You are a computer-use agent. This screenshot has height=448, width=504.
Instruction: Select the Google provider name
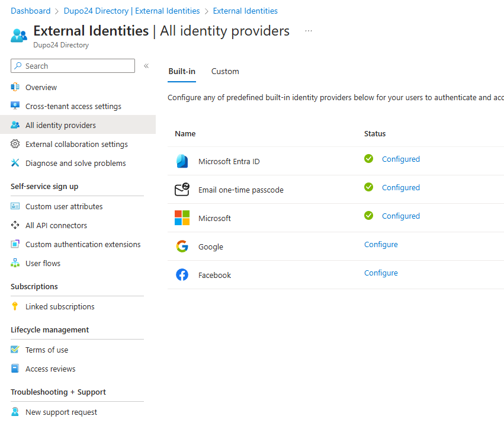[x=210, y=247]
